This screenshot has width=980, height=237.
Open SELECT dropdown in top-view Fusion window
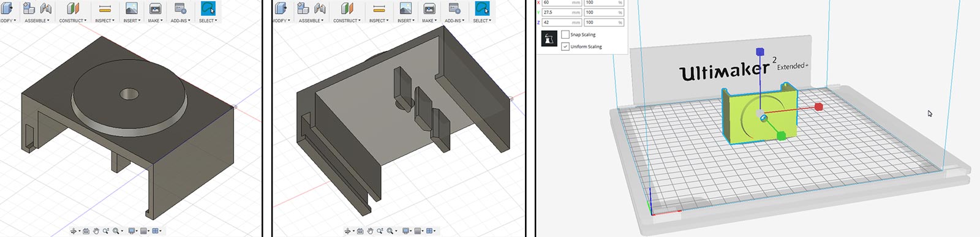208,21
